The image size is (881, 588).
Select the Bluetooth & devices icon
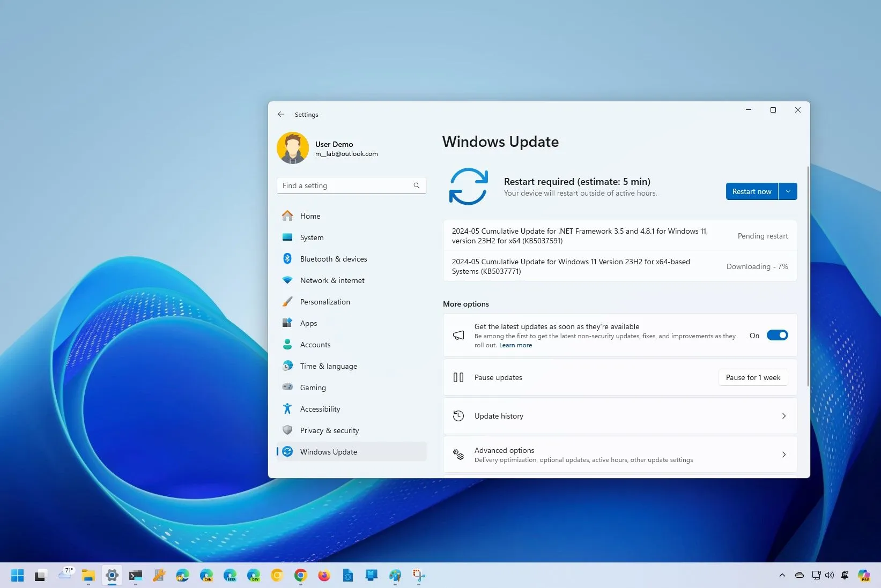click(x=288, y=258)
